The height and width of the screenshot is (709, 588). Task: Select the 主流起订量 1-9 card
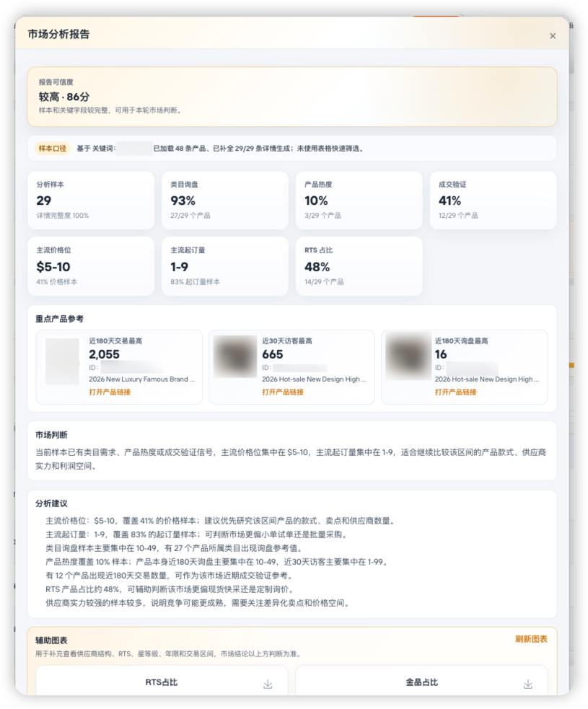(225, 266)
